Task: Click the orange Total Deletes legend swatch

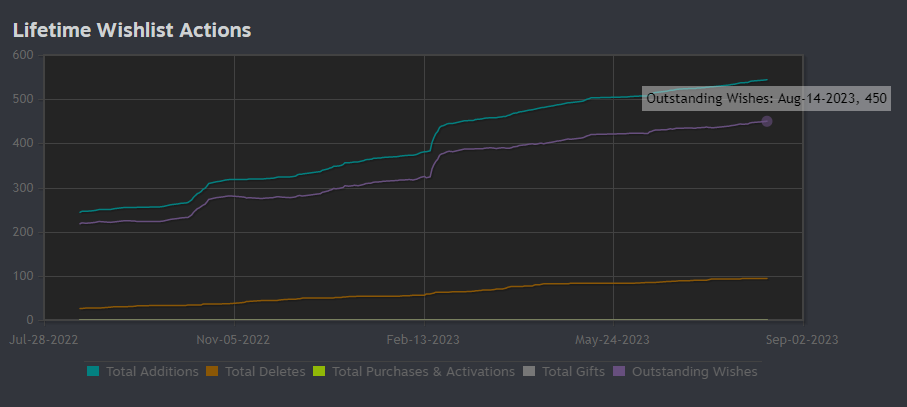Action: coord(212,372)
